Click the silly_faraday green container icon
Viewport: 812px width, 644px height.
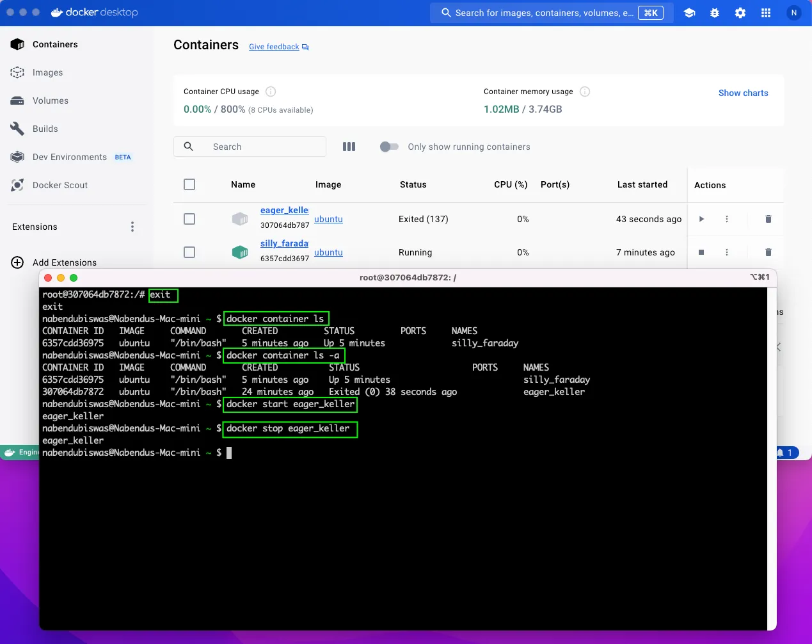tap(240, 252)
